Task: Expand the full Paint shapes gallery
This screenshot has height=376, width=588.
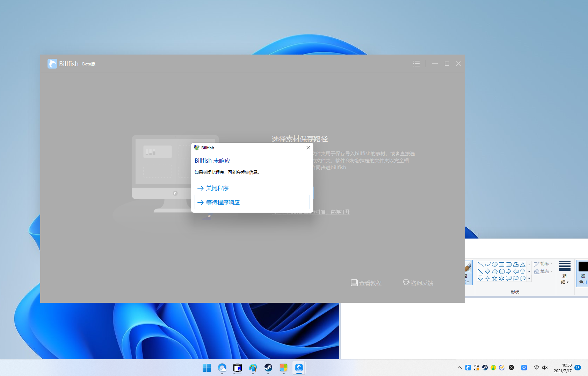Action: tap(529, 278)
